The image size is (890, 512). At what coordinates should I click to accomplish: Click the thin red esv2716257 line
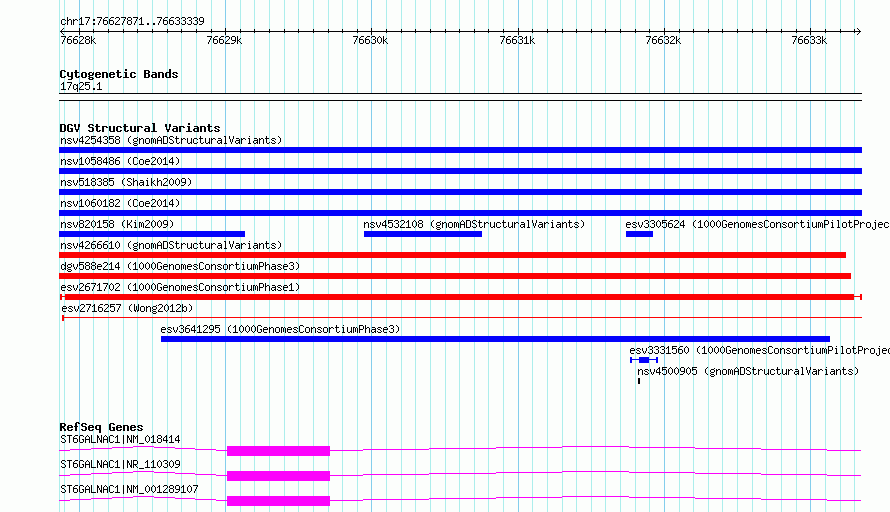click(462, 318)
